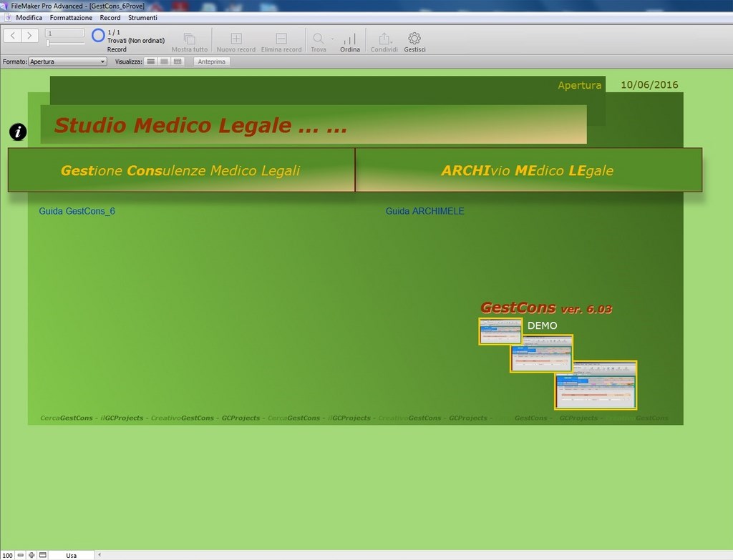
Task: Click the 10/06/2016 date text
Action: coord(649,84)
